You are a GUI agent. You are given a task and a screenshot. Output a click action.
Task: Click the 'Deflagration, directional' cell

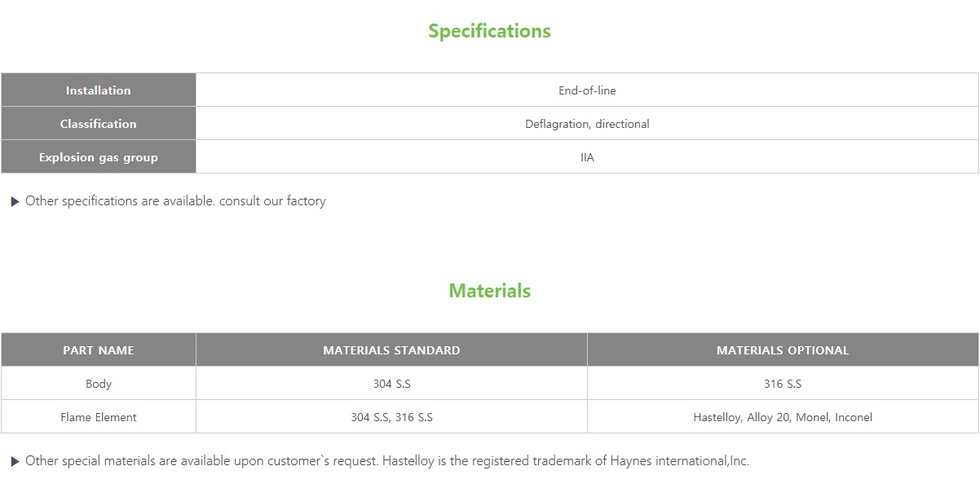(587, 124)
